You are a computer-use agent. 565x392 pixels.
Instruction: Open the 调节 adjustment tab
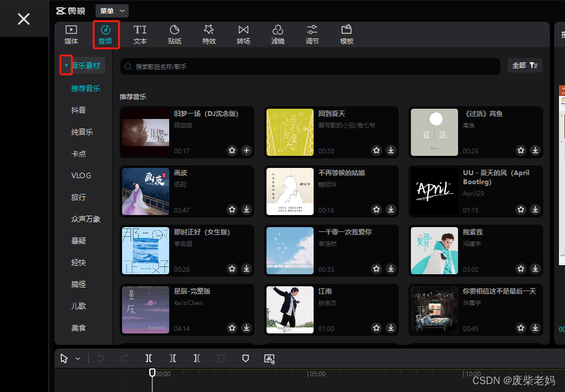(312, 34)
